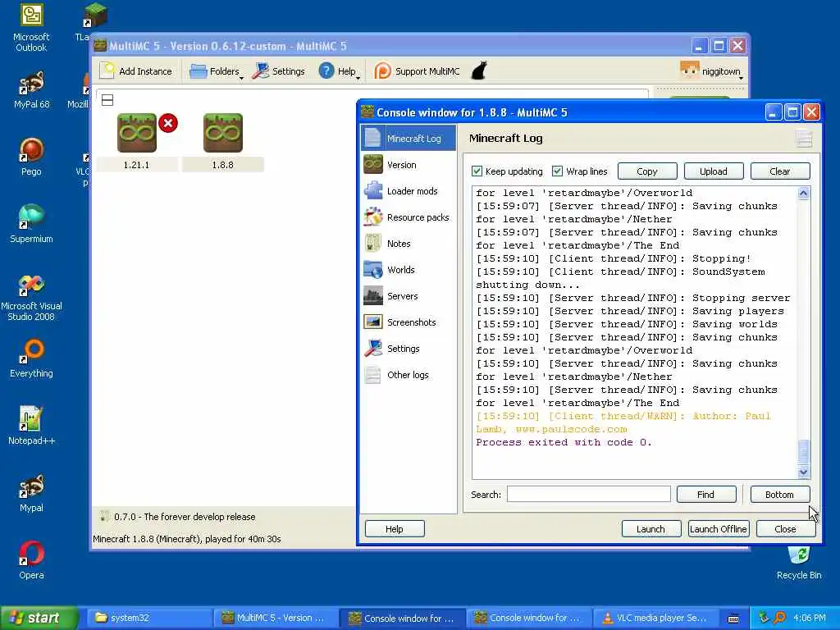Open the Help dropdown in MultiMC toolbar
840x630 pixels.
pos(339,71)
